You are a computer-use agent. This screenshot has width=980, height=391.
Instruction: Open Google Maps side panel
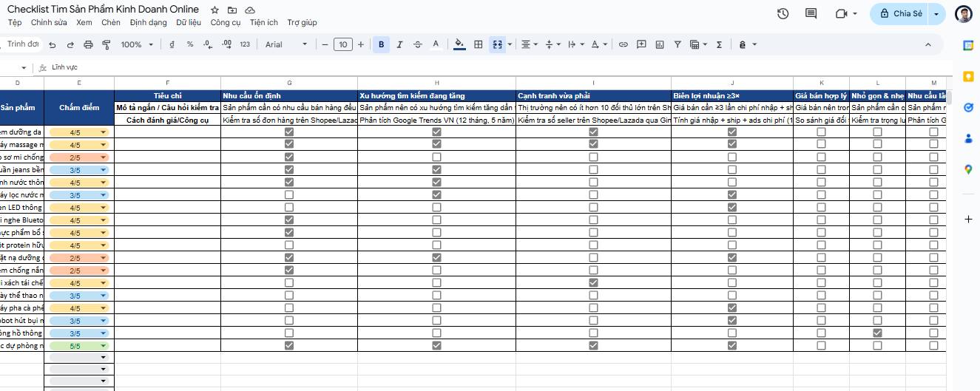click(x=968, y=169)
